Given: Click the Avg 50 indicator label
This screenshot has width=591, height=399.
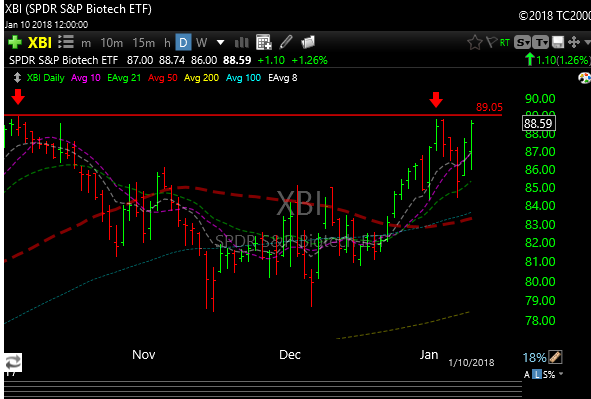Looking at the screenshot, I should pyautogui.click(x=162, y=78).
